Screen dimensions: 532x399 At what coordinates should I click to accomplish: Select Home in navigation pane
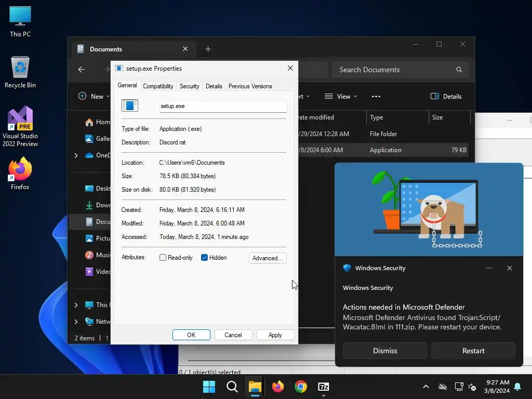pos(97,122)
